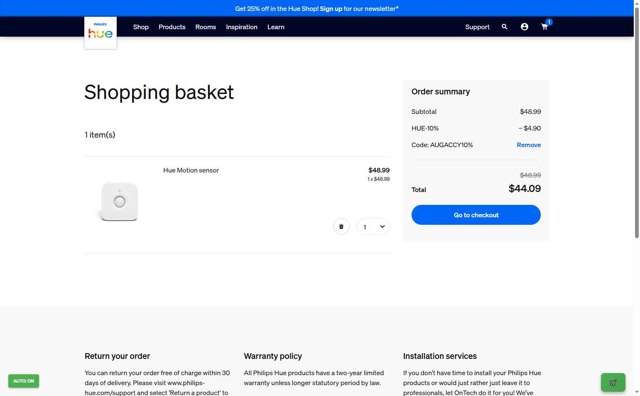Delete Hue Motion sensor with trash icon
640x396 pixels.
(341, 227)
